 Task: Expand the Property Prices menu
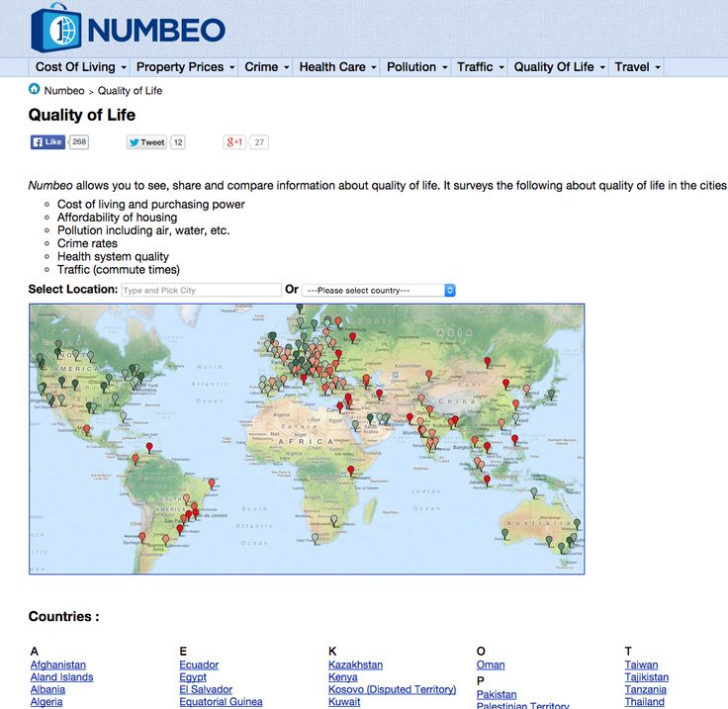click(185, 67)
